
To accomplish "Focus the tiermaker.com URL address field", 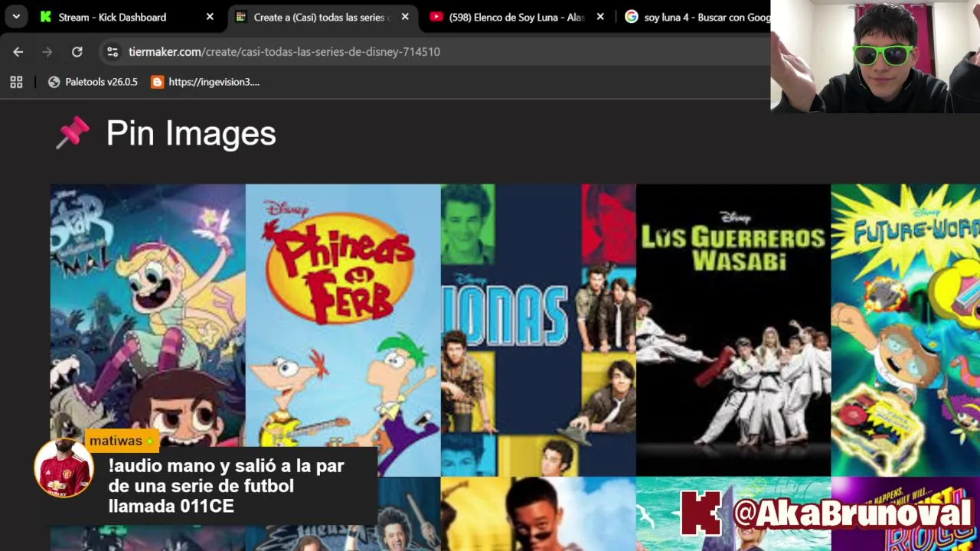I will pyautogui.click(x=436, y=52).
